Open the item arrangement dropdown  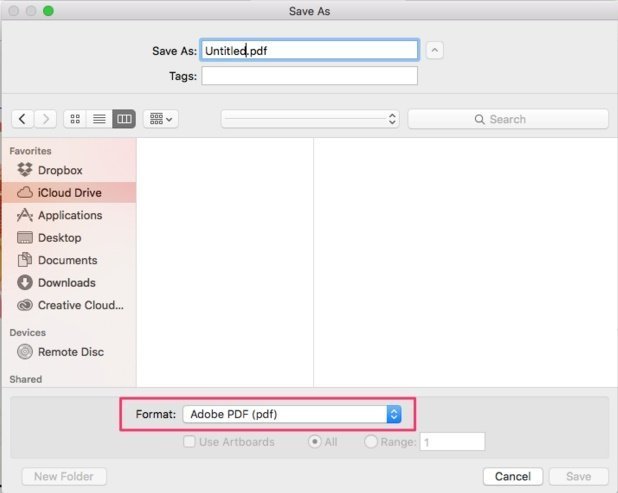160,119
